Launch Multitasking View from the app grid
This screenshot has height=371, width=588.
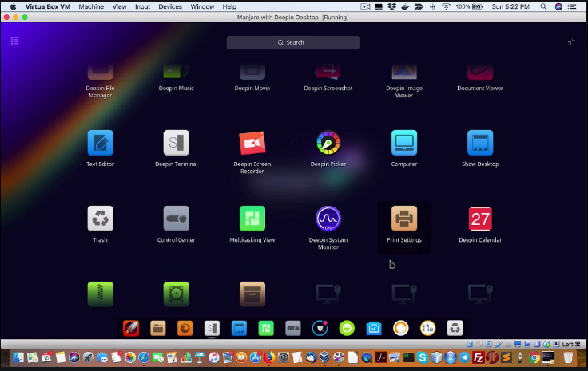(x=252, y=219)
